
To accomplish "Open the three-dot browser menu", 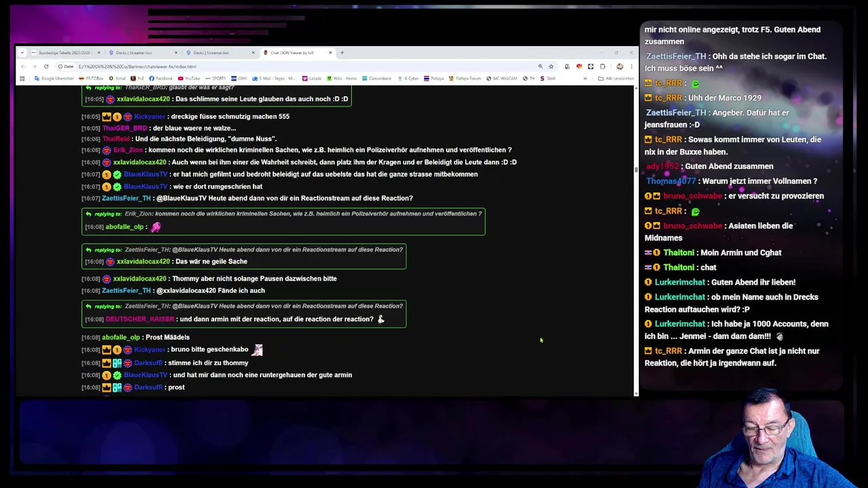I will (631, 66).
